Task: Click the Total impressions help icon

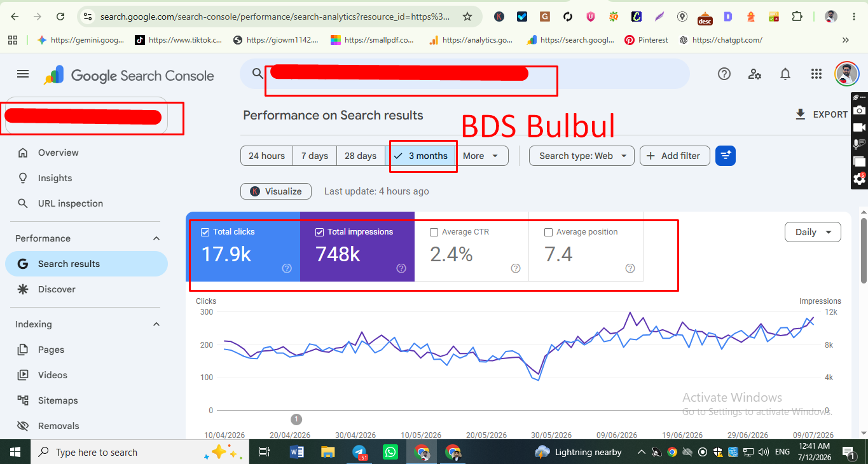Action: click(x=401, y=268)
